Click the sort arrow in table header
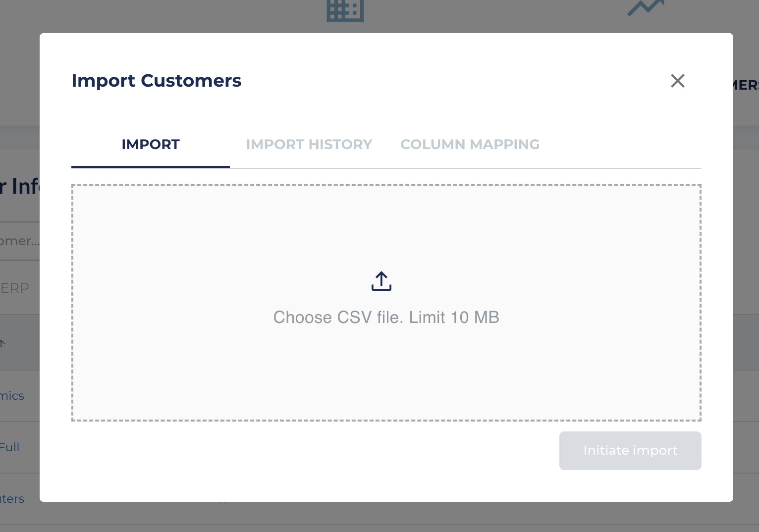Screen dimensions: 759x532 pyautogui.click(x=2, y=343)
